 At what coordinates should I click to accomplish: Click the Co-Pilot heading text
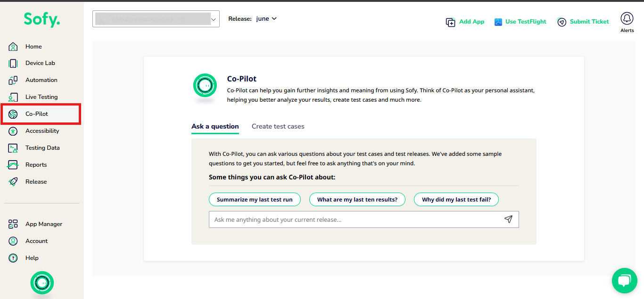click(x=242, y=79)
